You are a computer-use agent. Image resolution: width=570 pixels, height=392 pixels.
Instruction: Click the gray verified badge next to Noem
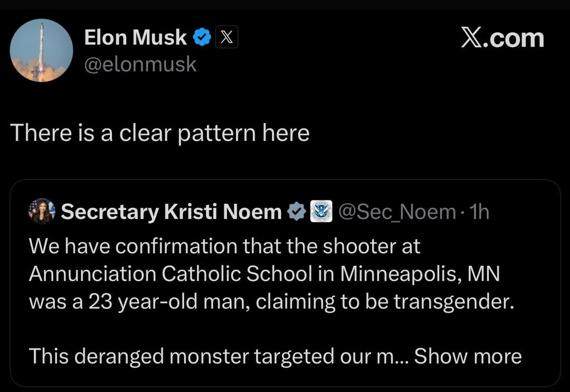[297, 212]
